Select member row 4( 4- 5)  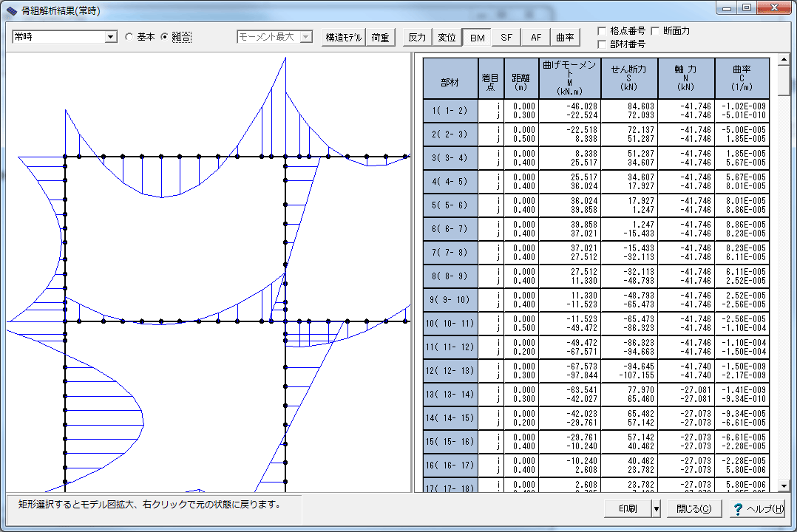450,182
